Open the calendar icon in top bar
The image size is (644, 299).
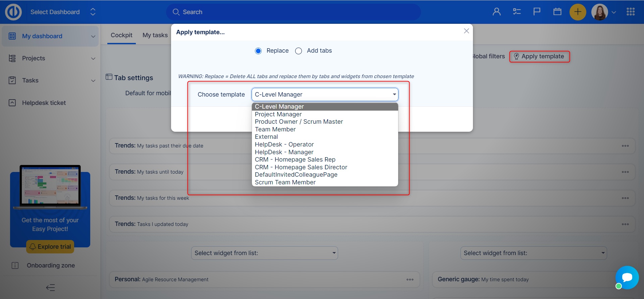(557, 12)
